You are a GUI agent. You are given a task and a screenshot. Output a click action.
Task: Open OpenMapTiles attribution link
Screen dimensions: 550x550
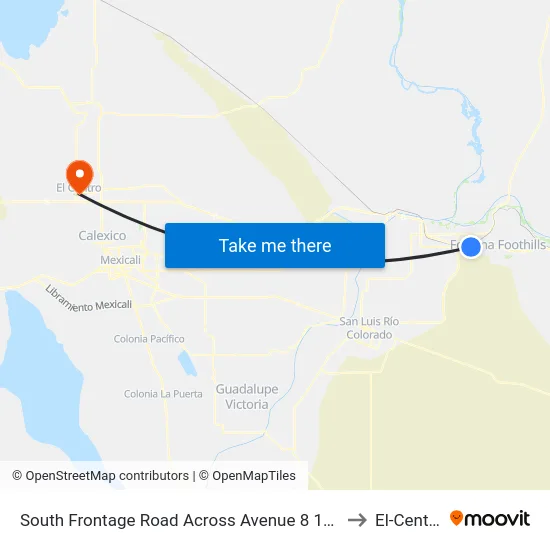coord(247,476)
